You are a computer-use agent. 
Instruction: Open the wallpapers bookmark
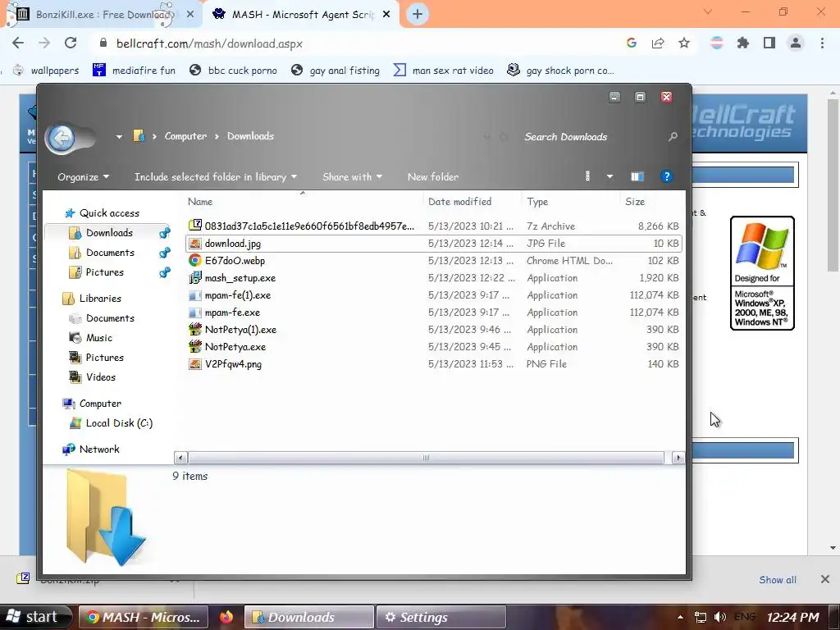pyautogui.click(x=46, y=71)
